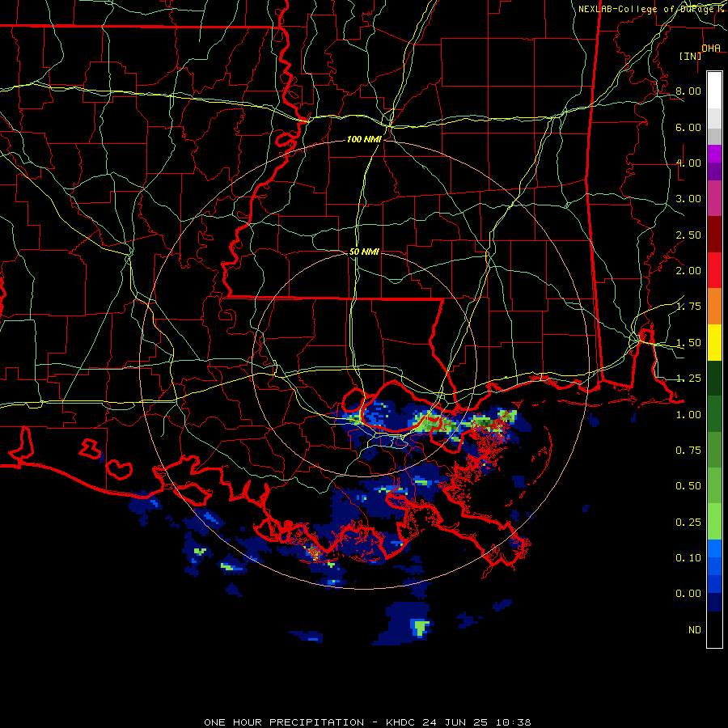Click the magenta legend color segment
The image size is (728, 728).
[714, 154]
